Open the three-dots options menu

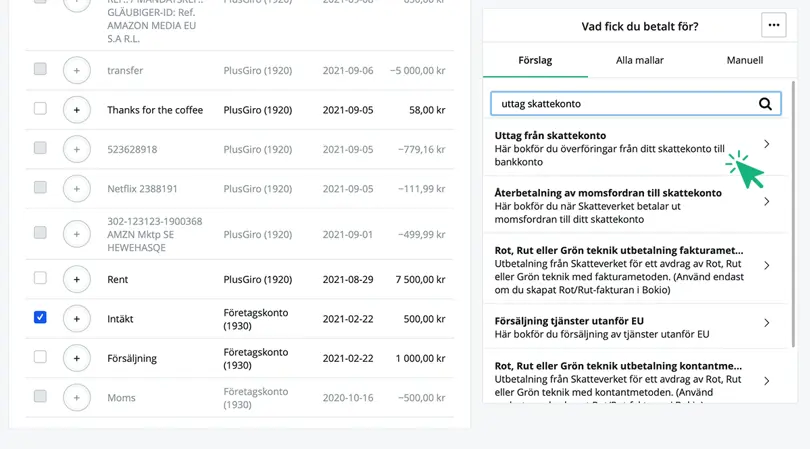point(773,25)
